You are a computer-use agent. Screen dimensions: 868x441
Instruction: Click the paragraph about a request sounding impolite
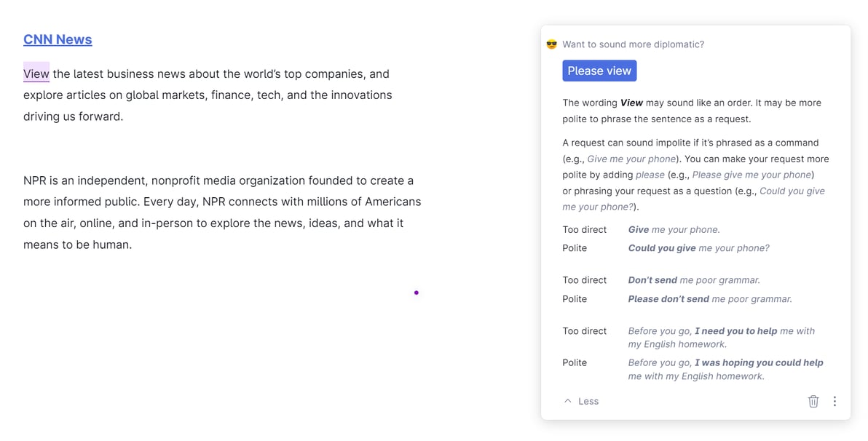pyautogui.click(x=696, y=175)
